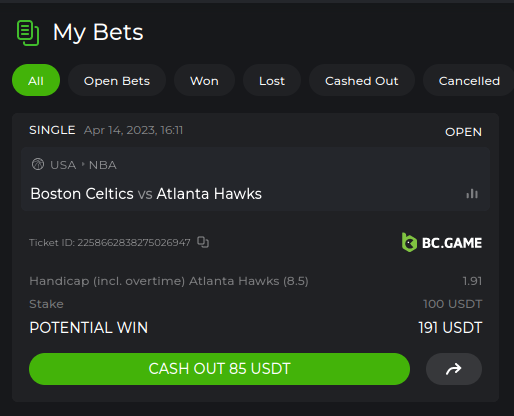Click the basketball sport icon
This screenshot has height=416, width=514.
tap(38, 164)
